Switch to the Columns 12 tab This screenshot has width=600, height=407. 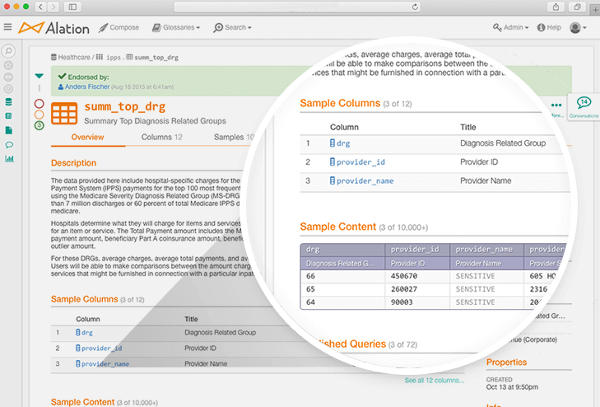coord(161,136)
